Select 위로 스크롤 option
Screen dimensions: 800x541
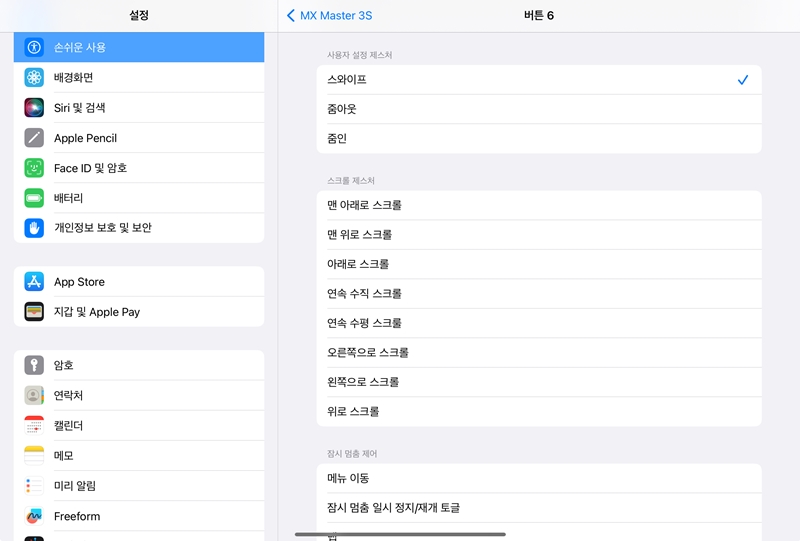click(539, 412)
